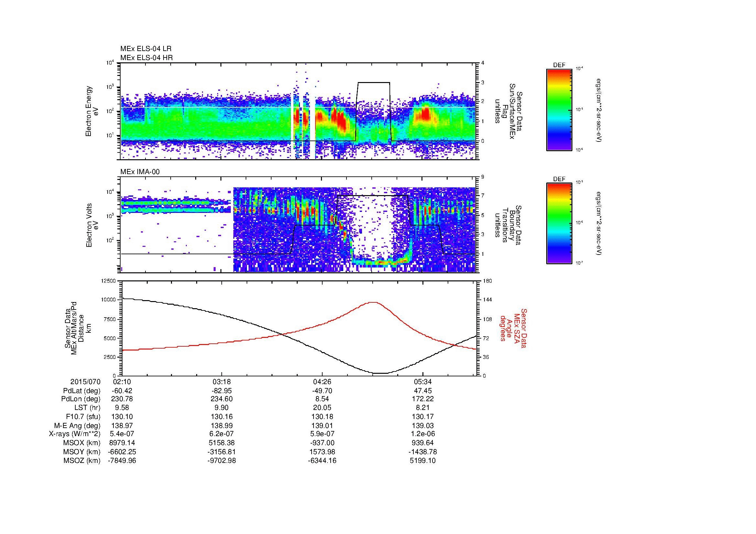Click the X-rays value 6.2e-07
Screen dimensions: 756x534
coord(222,434)
